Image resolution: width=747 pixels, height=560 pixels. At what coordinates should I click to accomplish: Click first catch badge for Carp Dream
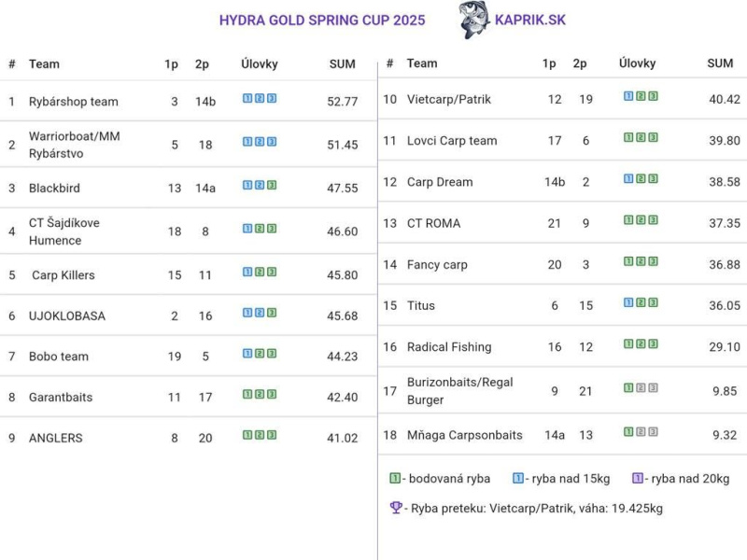click(628, 178)
